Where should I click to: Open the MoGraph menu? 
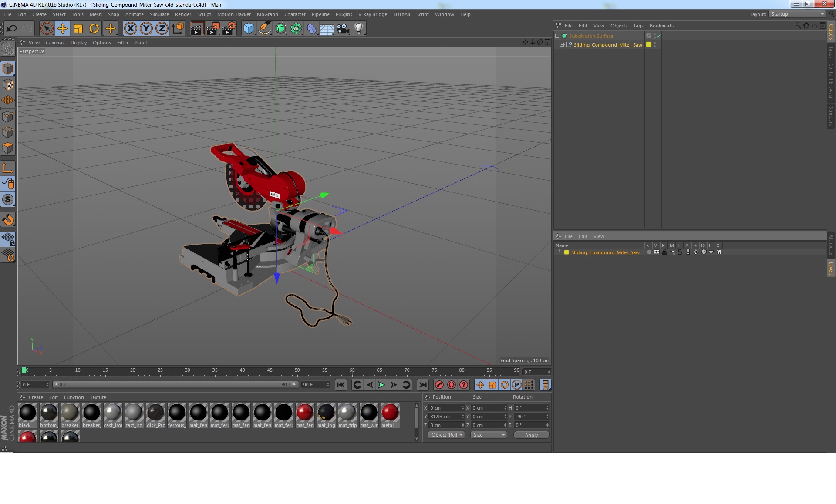tap(267, 14)
